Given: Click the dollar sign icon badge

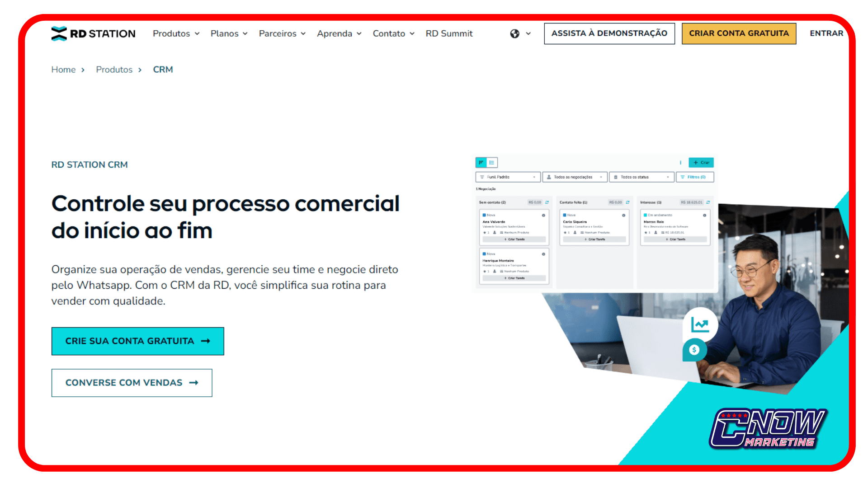Looking at the screenshot, I should 694,350.
